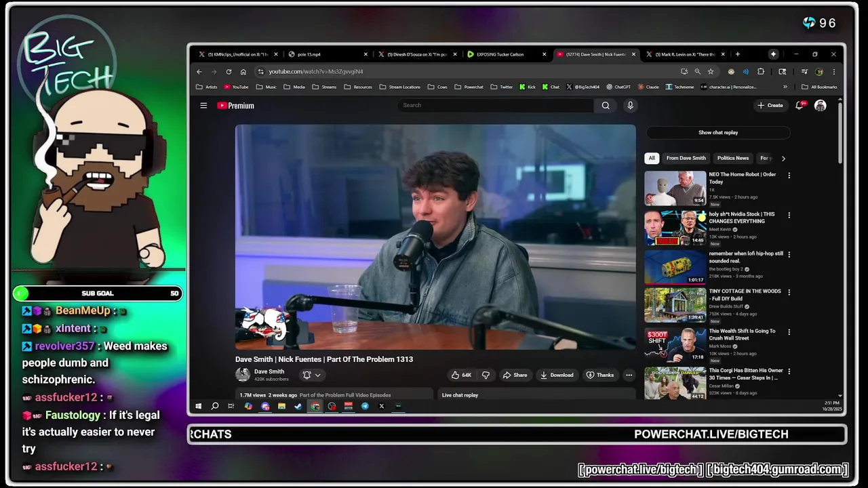Expand the notification preference chevron
The width and height of the screenshot is (868, 488).
pos(317,375)
